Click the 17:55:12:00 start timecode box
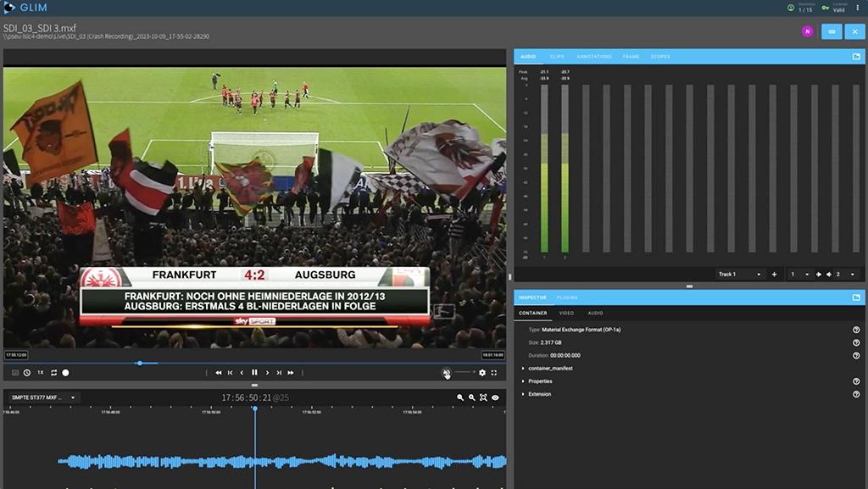This screenshot has width=868, height=489. pos(16,355)
